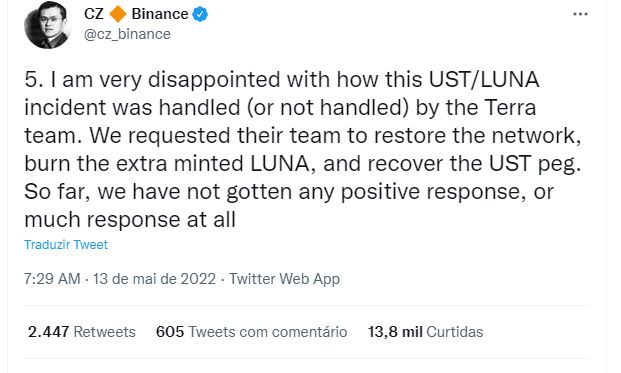Click Traduzir Tweet to translate

point(66,245)
